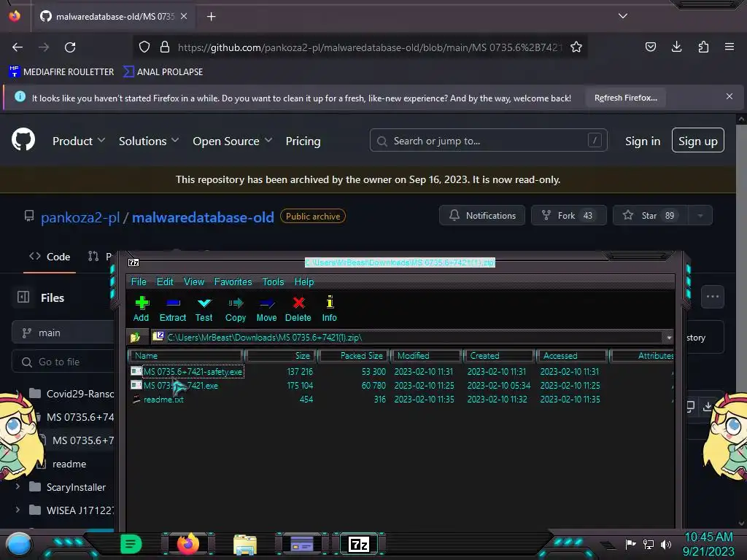Open Firefox downloads panel
This screenshot has width=747, height=560.
(x=676, y=47)
